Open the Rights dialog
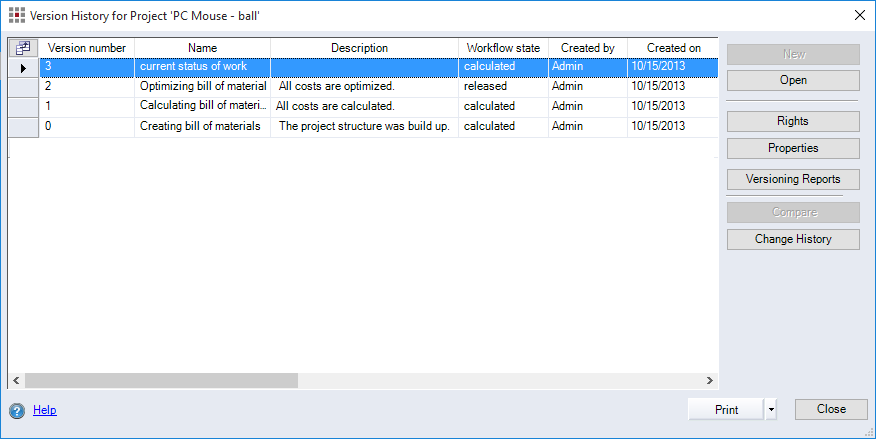 [x=793, y=121]
